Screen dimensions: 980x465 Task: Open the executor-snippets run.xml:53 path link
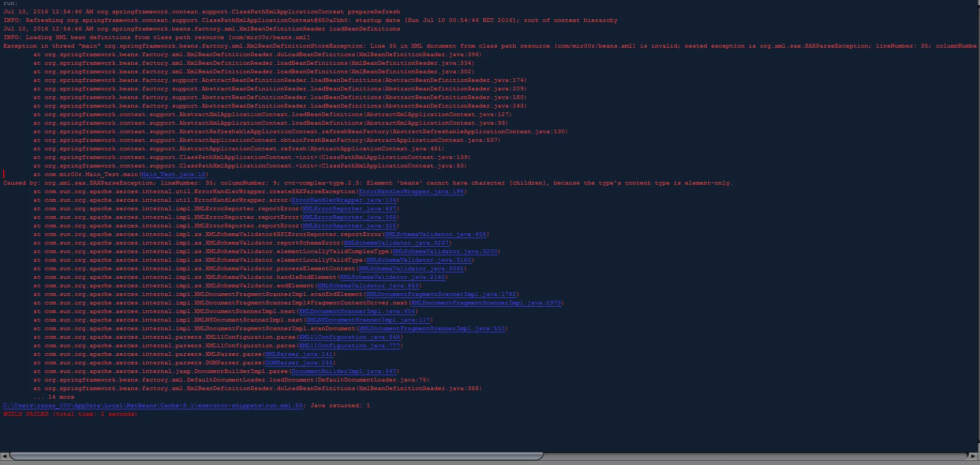tap(153, 406)
